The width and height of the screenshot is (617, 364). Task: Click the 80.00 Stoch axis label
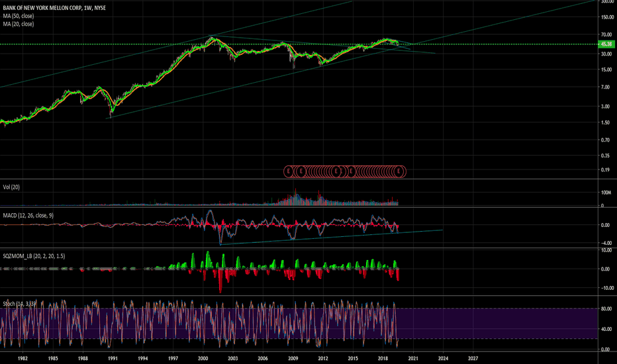click(x=606, y=309)
